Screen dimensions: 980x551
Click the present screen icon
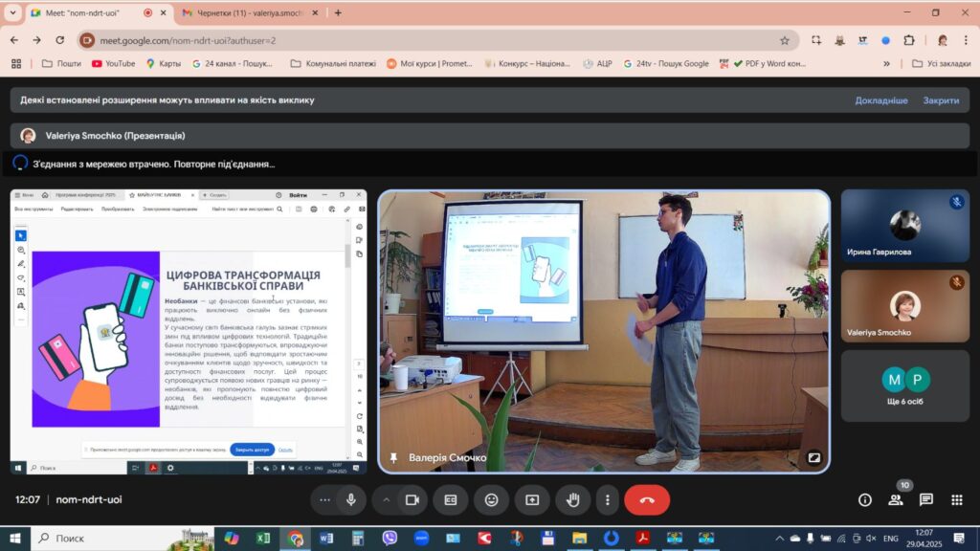coord(532,499)
